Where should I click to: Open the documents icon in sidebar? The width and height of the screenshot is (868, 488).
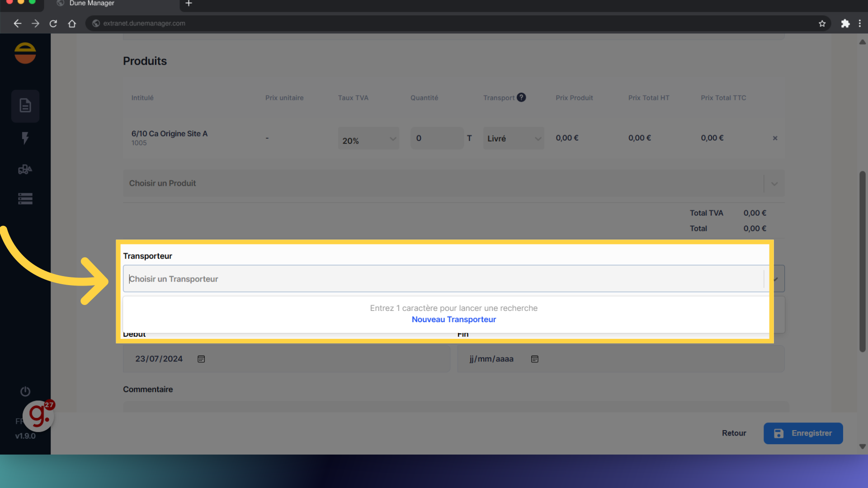[25, 106]
